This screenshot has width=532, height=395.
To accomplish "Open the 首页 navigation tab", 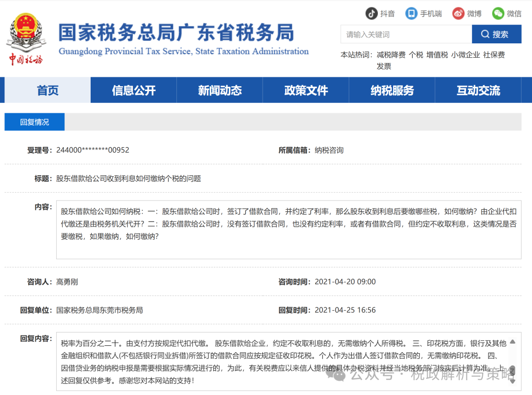I will click(48, 90).
